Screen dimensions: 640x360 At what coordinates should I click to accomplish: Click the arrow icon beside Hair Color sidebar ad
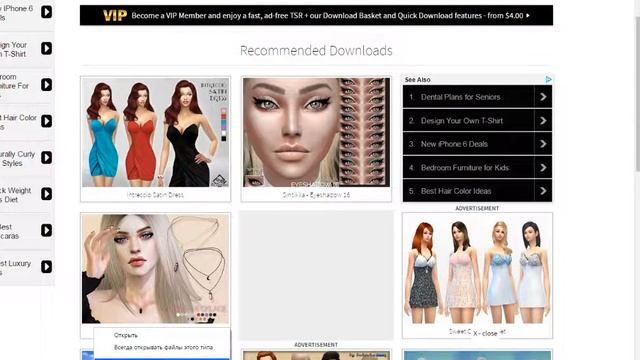coord(47,121)
